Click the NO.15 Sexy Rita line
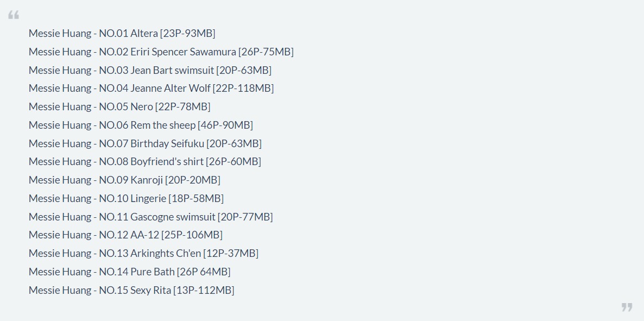644x321 pixels. 131,290
